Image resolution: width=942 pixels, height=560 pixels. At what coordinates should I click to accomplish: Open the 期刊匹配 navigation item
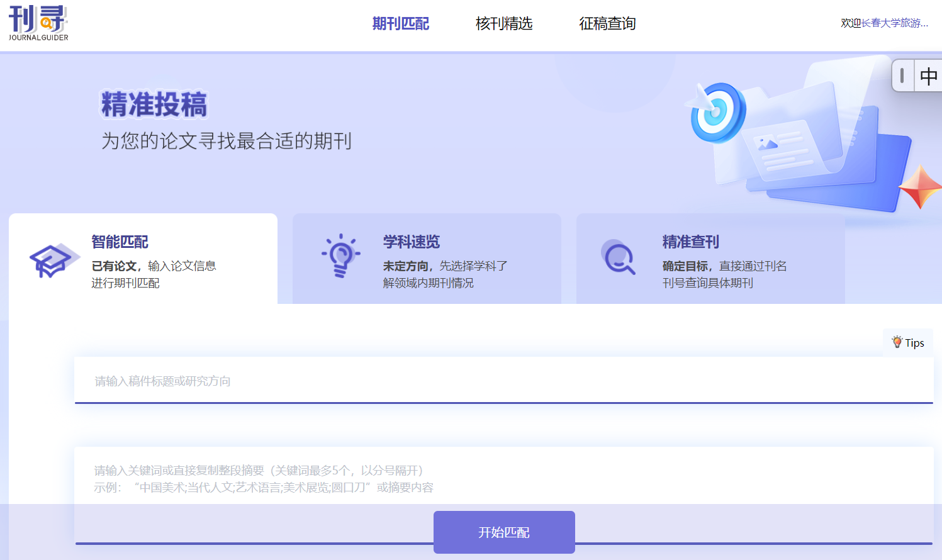400,24
